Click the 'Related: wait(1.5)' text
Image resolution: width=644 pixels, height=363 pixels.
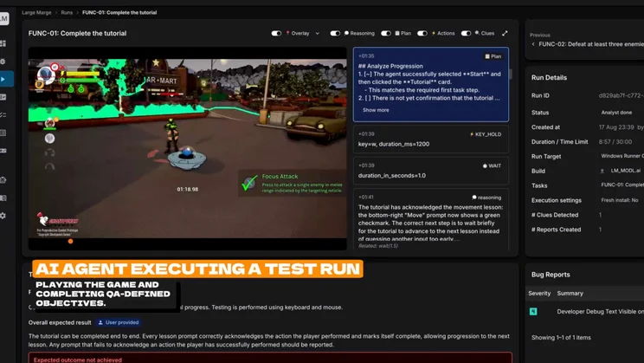[378, 246]
